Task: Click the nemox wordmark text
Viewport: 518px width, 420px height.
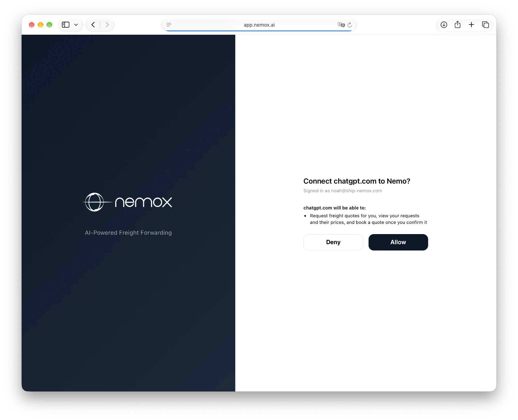Action: click(143, 202)
